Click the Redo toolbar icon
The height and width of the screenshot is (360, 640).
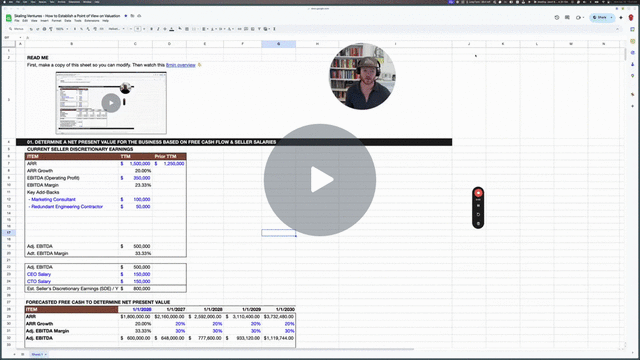(x=38, y=29)
